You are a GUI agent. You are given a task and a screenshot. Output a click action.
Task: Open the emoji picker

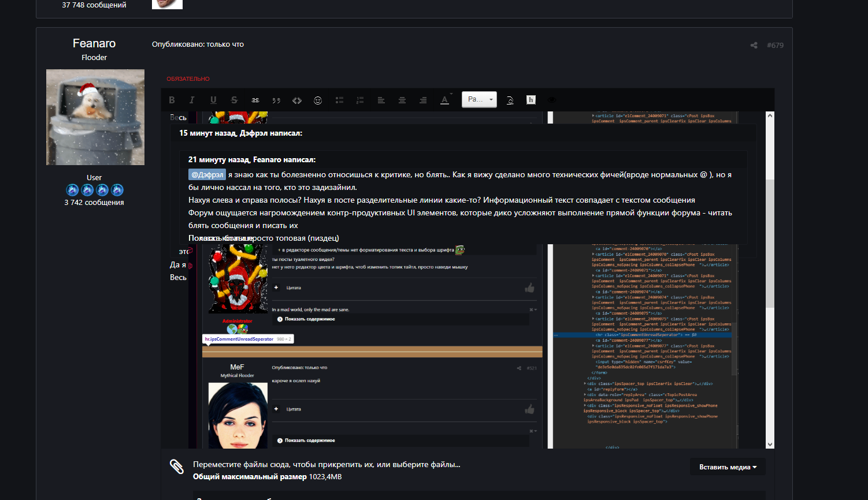tap(318, 100)
